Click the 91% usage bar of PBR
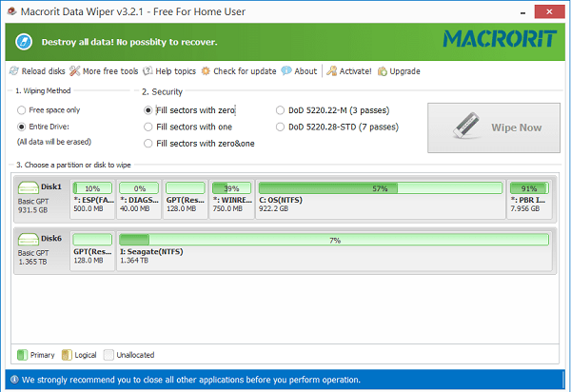Viewport: 571px width, 392px height. pos(529,188)
